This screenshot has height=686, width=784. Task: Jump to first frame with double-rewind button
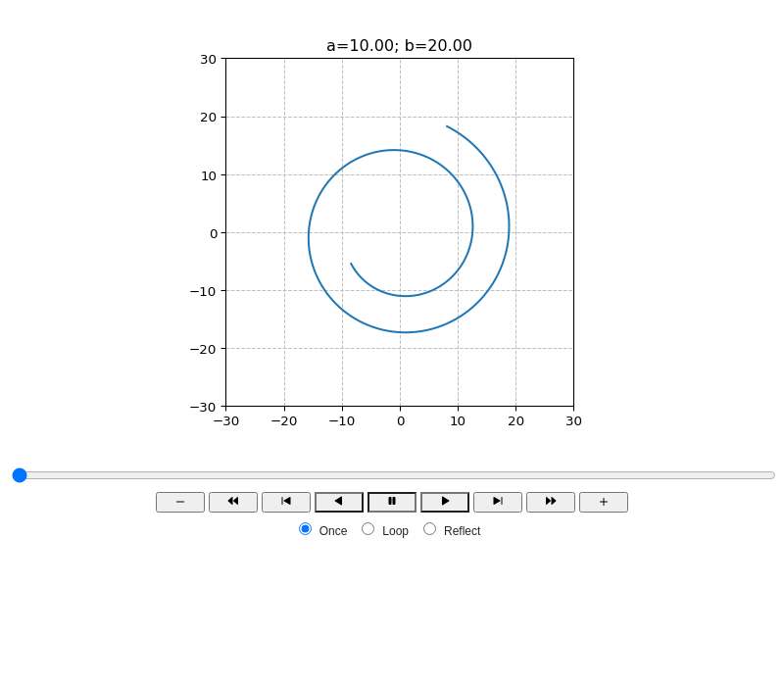(233, 502)
